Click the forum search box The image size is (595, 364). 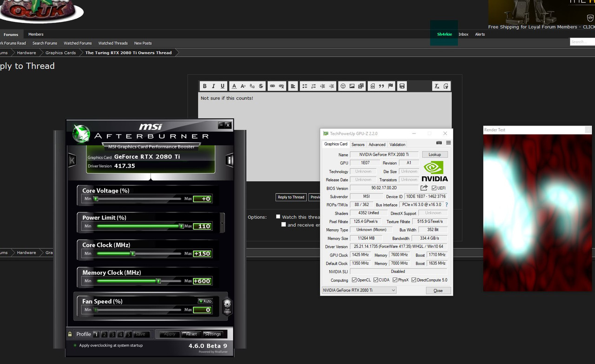click(582, 42)
